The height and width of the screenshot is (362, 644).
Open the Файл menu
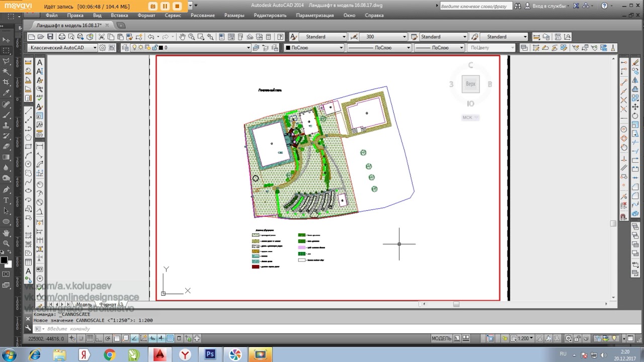pos(51,15)
